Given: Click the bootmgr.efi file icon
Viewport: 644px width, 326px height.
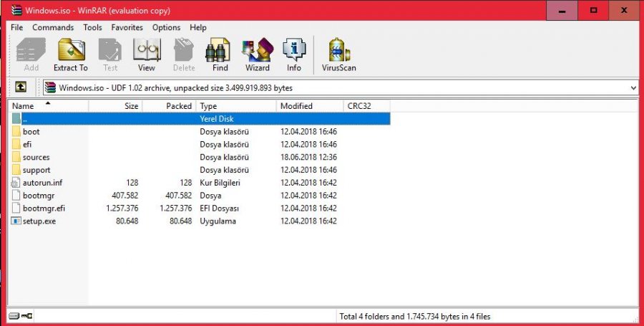Looking at the screenshot, I should (x=16, y=208).
